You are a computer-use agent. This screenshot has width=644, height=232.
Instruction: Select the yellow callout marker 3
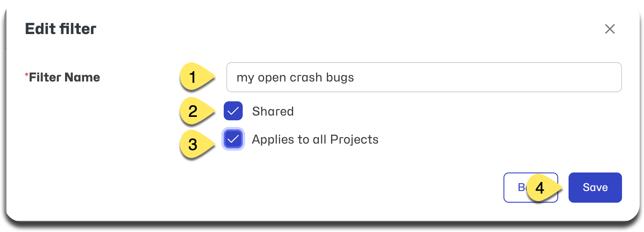(196, 144)
